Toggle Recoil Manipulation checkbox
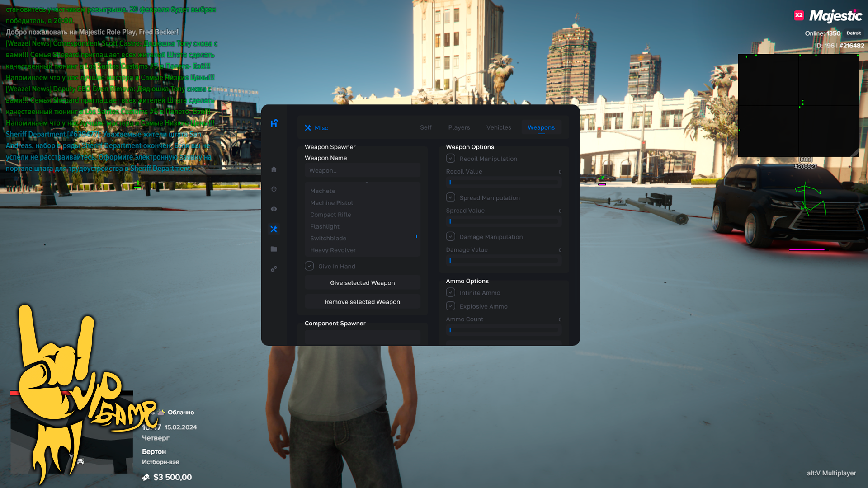868x488 pixels. point(451,158)
